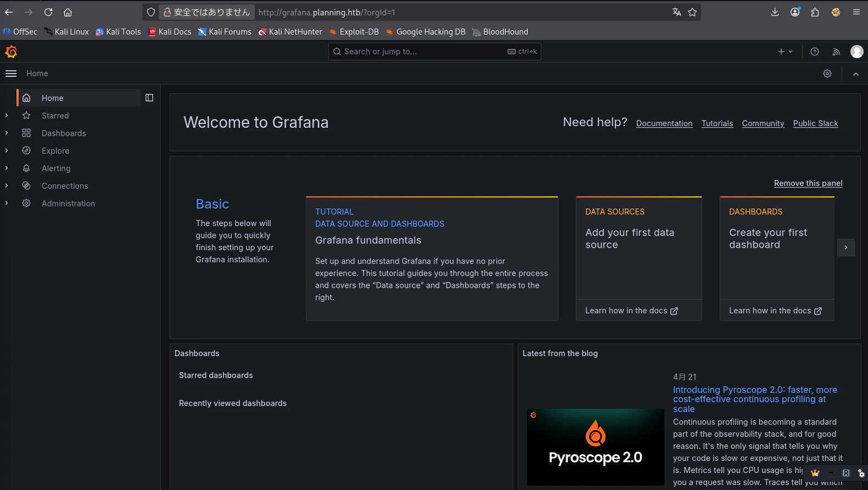868x490 pixels.
Task: Click the browser home icon
Action: pos(68,12)
